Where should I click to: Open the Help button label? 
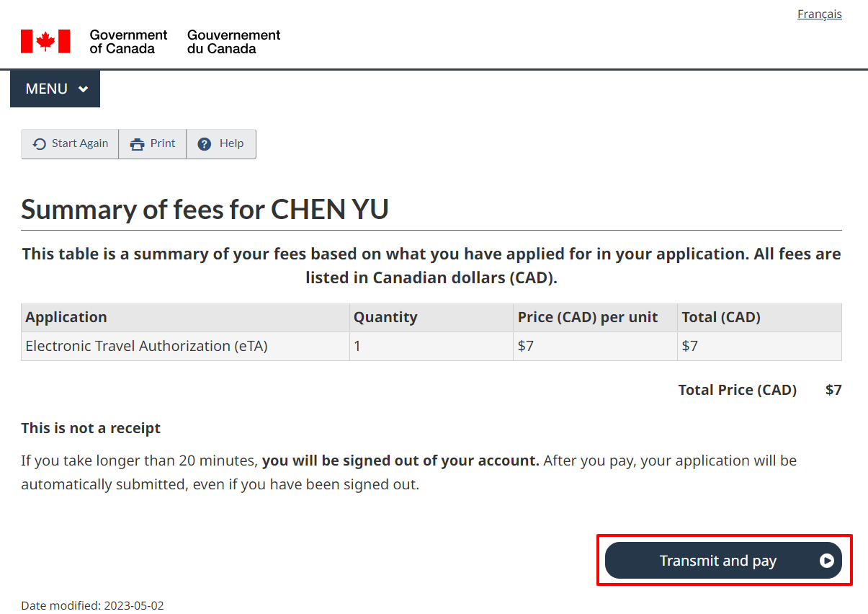(232, 143)
